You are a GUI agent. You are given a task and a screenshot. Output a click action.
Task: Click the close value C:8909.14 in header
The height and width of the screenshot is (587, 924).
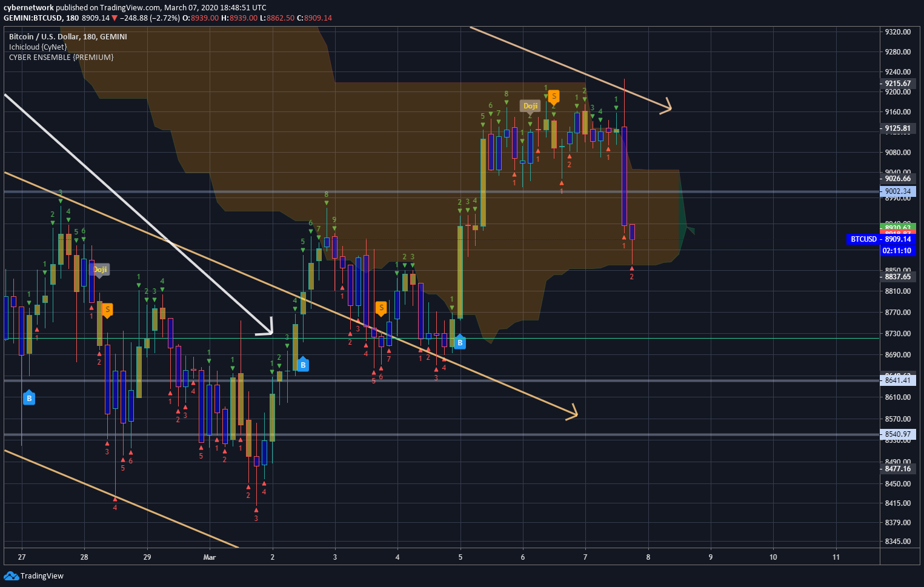click(315, 18)
